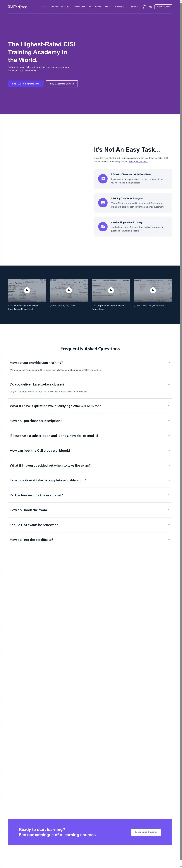Click the last Arabic video thumbnail
This screenshot has width=182, height=868.
point(153,290)
